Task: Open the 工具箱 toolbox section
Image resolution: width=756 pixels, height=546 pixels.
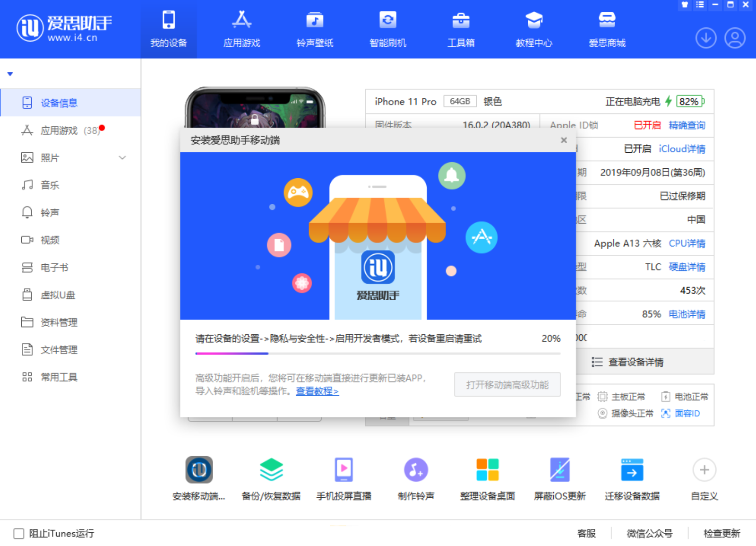Action: (x=461, y=28)
